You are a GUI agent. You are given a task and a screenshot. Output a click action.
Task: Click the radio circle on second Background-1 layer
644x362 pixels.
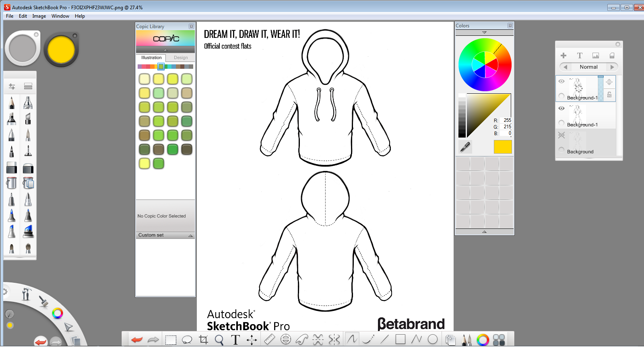point(561,123)
